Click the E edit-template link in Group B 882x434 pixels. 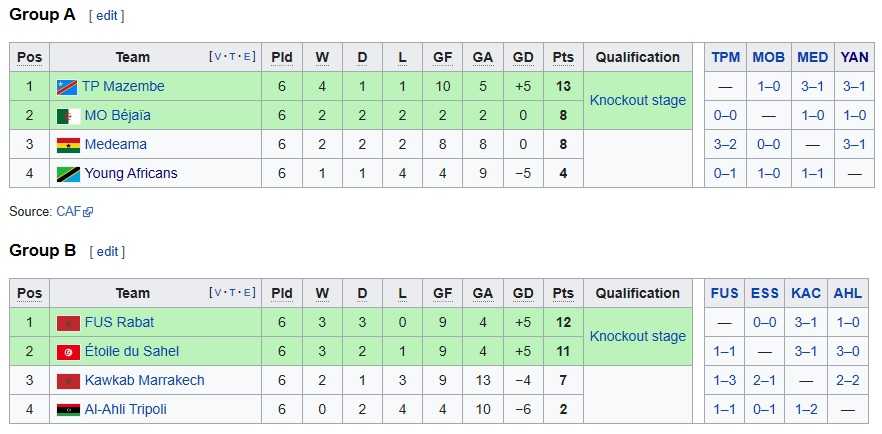coord(248,293)
